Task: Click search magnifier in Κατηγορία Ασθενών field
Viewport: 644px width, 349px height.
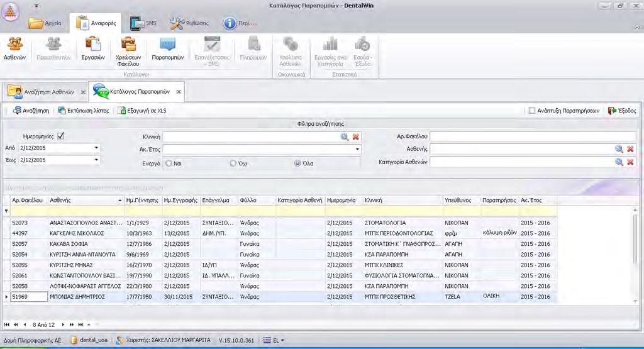Action: point(619,162)
